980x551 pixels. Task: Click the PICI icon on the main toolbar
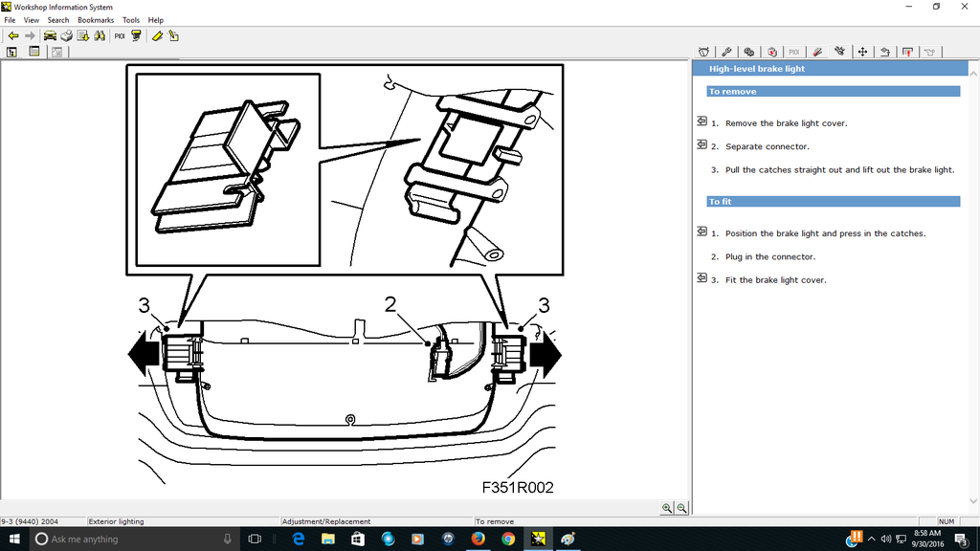pyautogui.click(x=120, y=35)
